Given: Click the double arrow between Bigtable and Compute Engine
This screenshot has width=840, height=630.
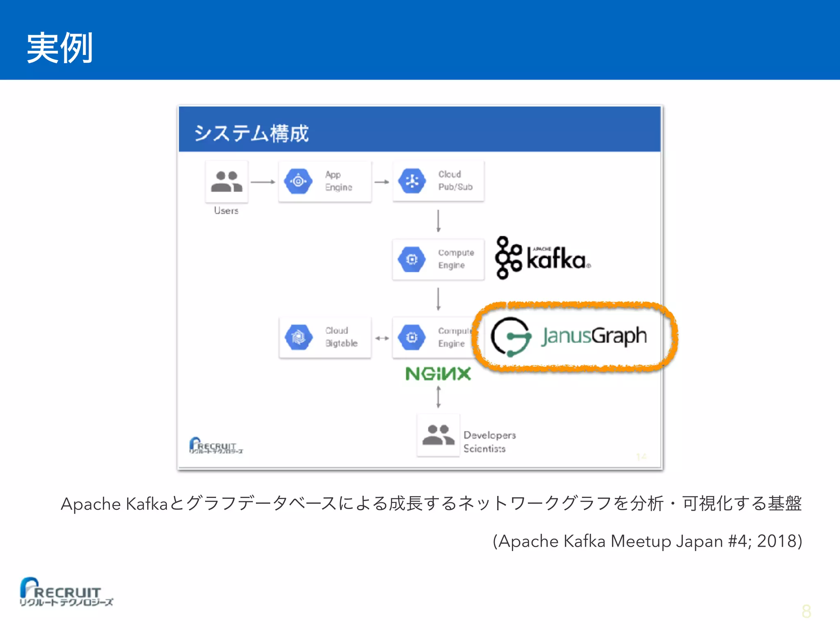Looking at the screenshot, I should click(382, 338).
